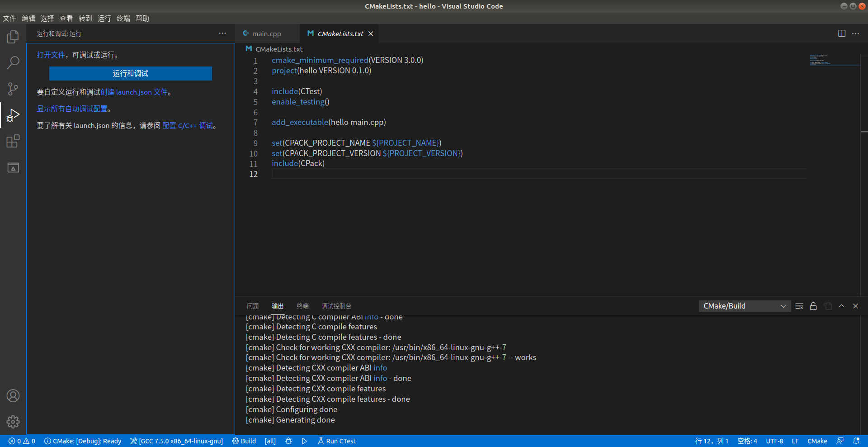Switch to the 输出 panel tab
Viewport: 868px width, 447px height.
pyautogui.click(x=278, y=306)
